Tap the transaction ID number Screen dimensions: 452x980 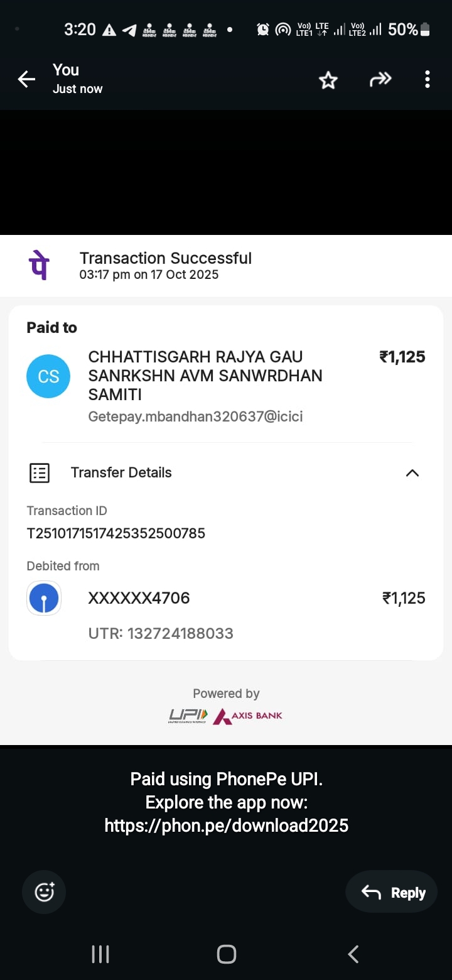tap(116, 533)
